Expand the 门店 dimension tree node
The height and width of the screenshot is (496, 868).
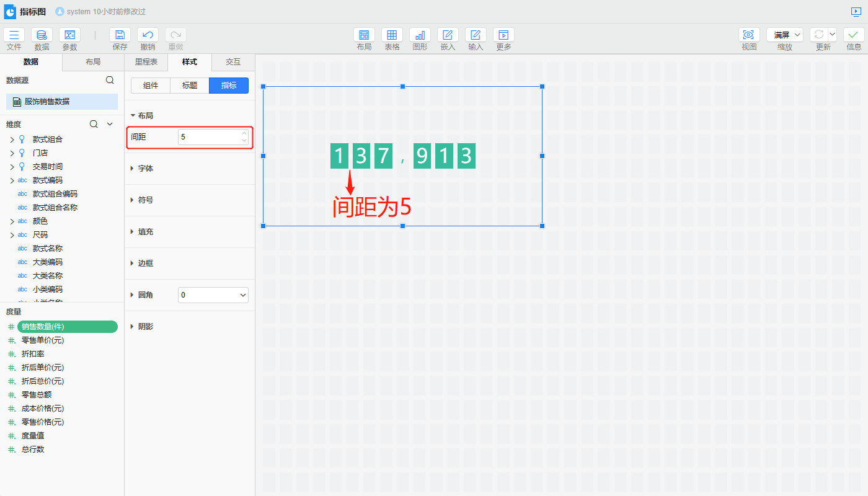point(12,153)
